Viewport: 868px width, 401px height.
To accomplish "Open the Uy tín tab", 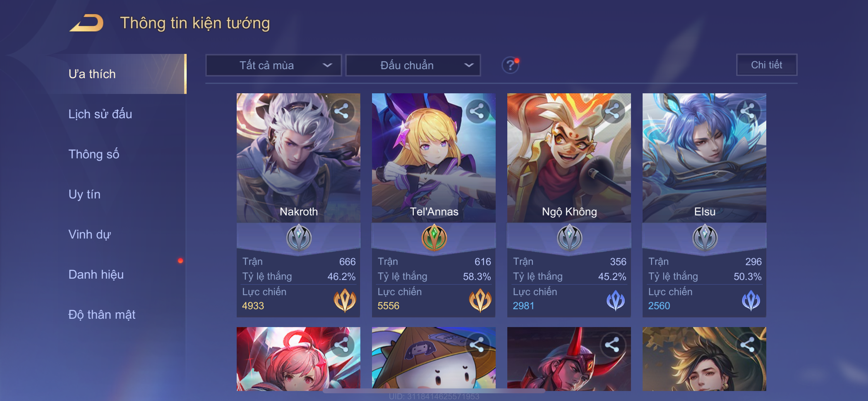I will (x=84, y=194).
